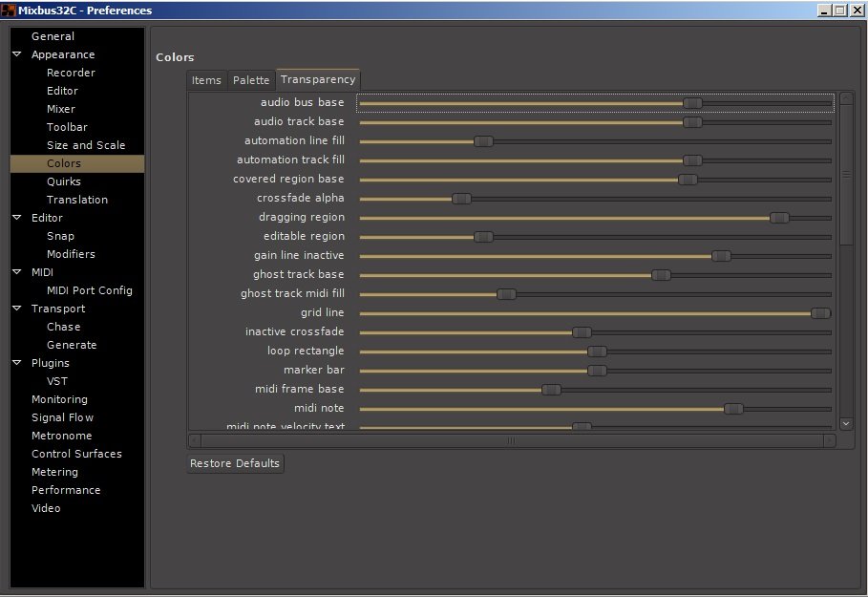Click the editable region slider handle
The width and height of the screenshot is (868, 597).
point(483,237)
